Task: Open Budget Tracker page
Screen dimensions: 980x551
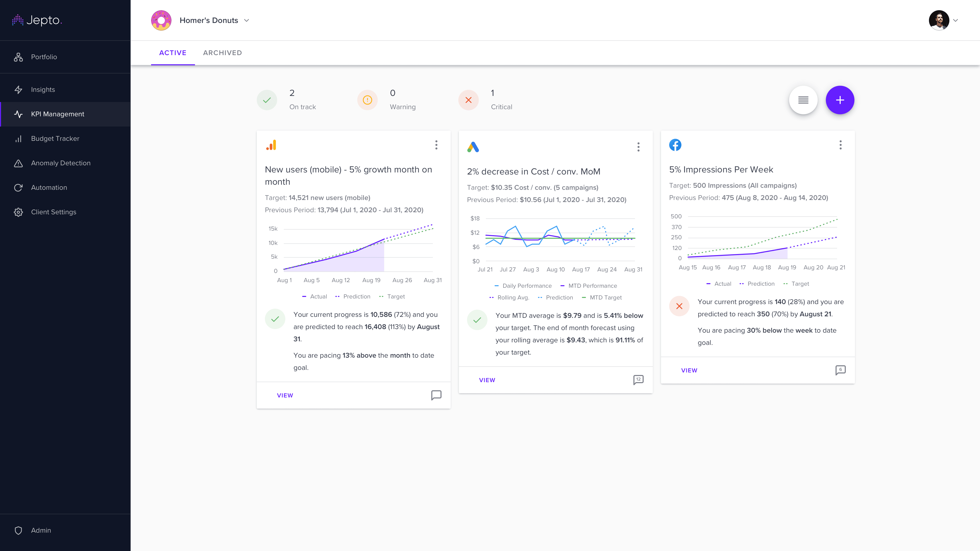Action: (x=65, y=139)
